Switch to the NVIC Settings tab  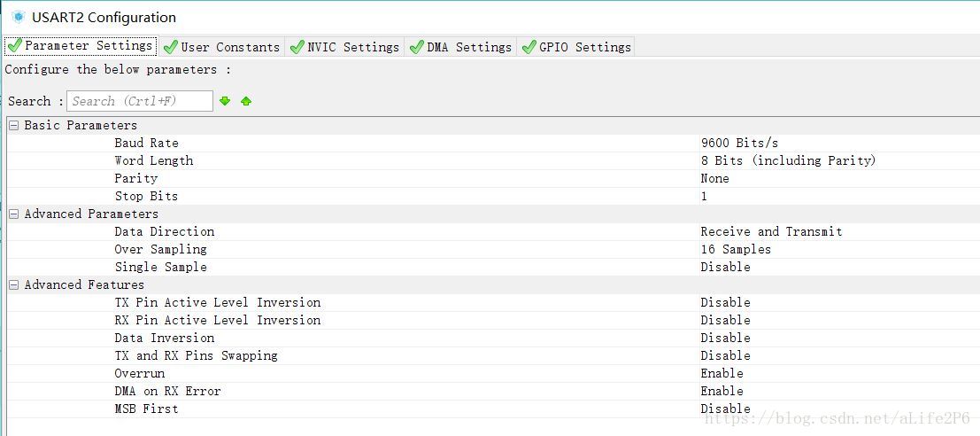point(352,47)
